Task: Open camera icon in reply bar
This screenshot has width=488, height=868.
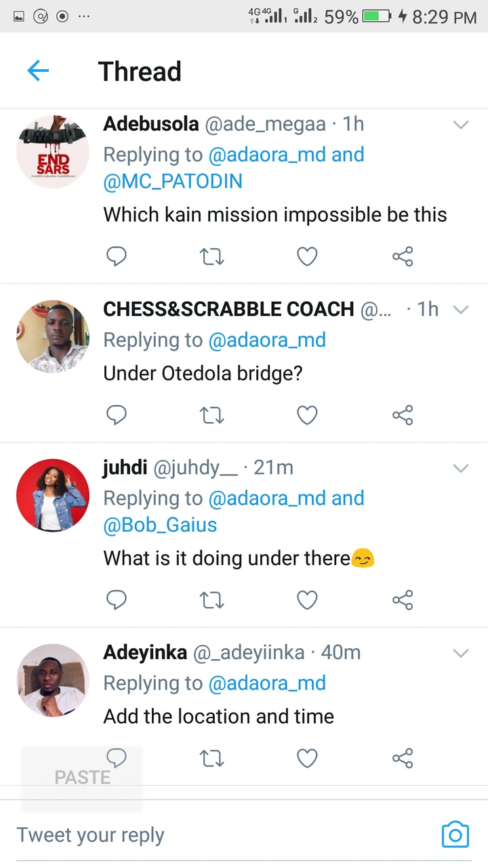Action: pyautogui.click(x=455, y=835)
